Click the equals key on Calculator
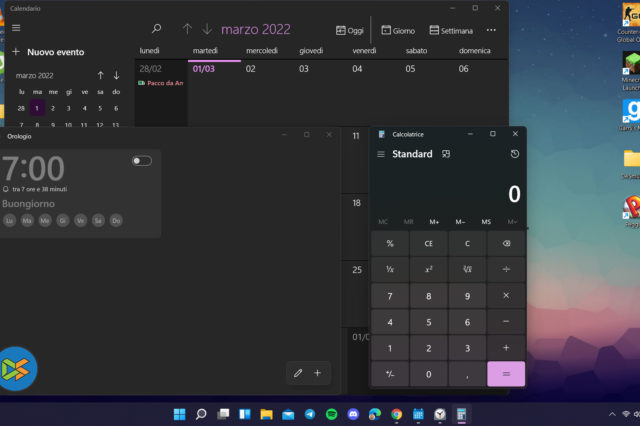 (x=506, y=374)
